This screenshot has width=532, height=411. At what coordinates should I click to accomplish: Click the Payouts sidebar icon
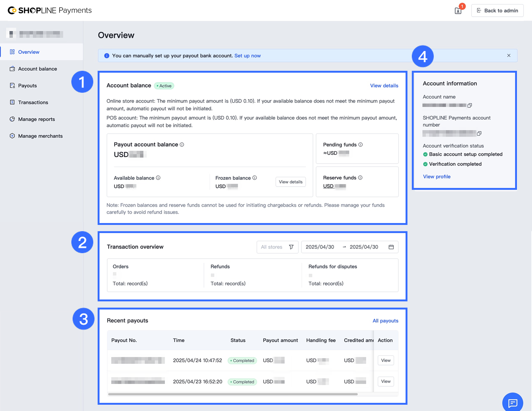coord(12,86)
